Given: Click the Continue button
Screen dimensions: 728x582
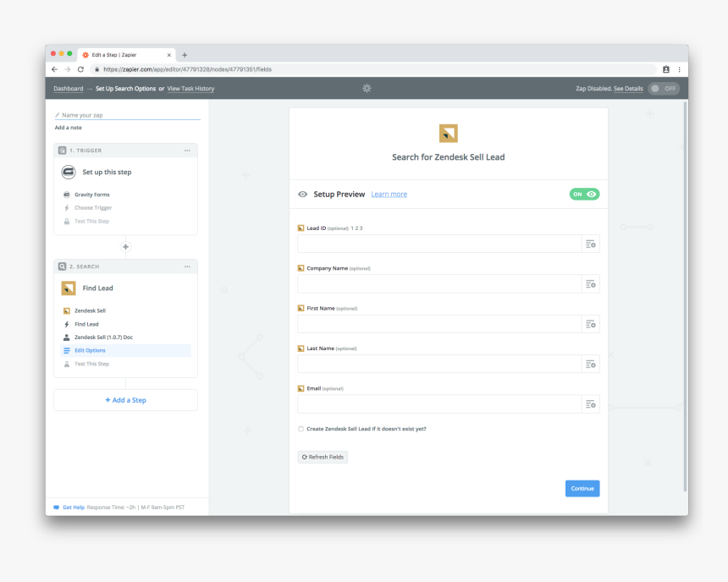Looking at the screenshot, I should [582, 488].
